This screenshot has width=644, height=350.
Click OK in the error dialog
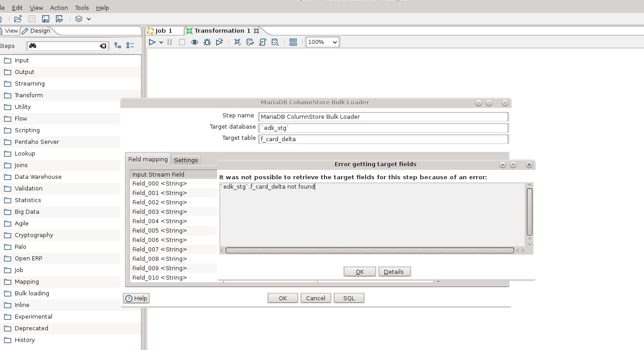click(x=359, y=272)
